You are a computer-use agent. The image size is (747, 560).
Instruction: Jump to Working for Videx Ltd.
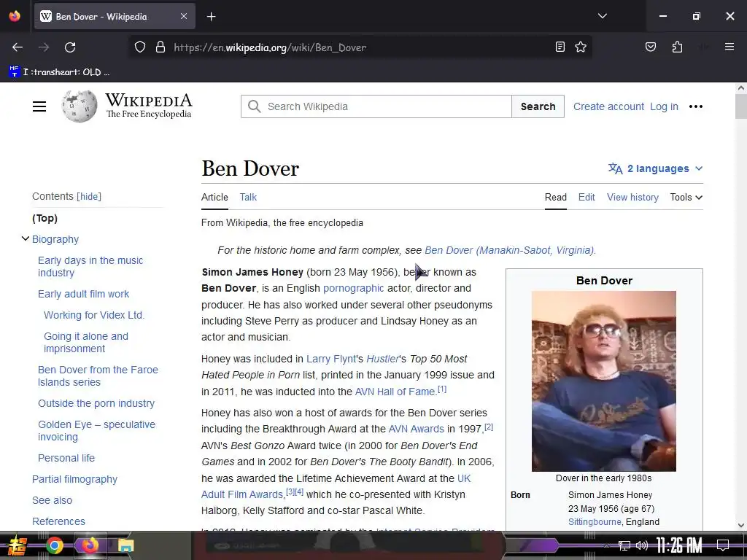(x=94, y=315)
